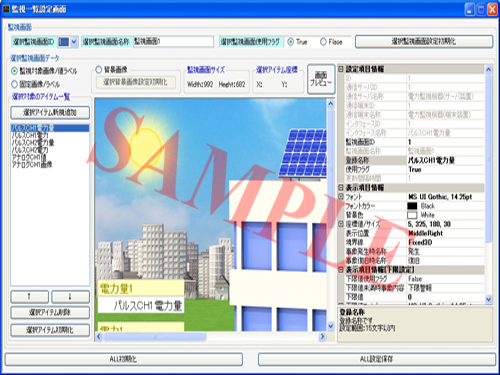
Task: Select highlighted パルスCH1電力量 list item
Action: click(x=50, y=128)
